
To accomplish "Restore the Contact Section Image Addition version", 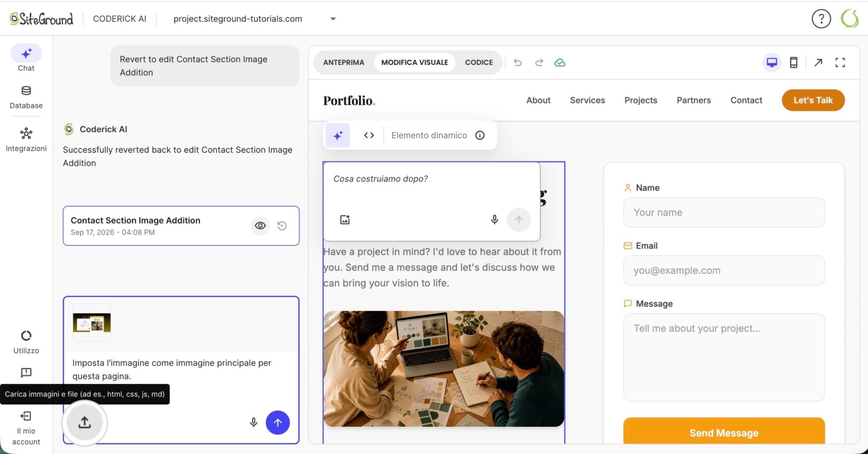I will [x=282, y=226].
